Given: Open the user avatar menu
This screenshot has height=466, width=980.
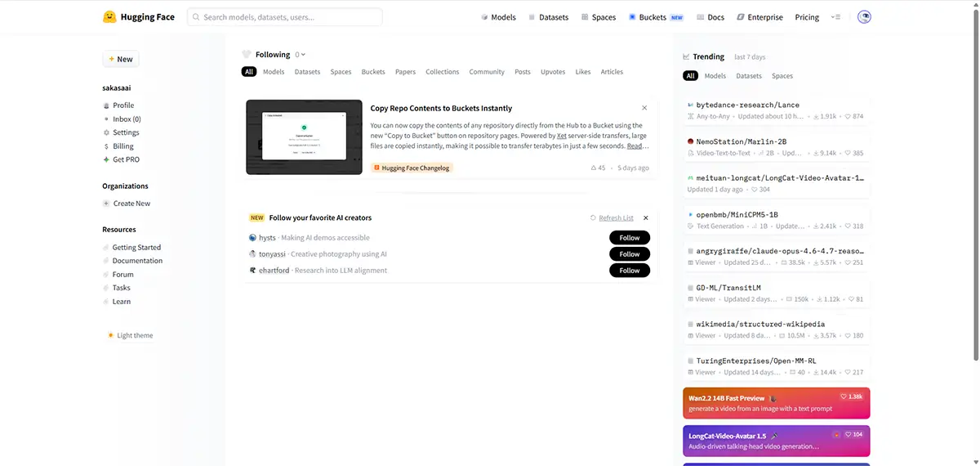Looking at the screenshot, I should pyautogui.click(x=864, y=17).
